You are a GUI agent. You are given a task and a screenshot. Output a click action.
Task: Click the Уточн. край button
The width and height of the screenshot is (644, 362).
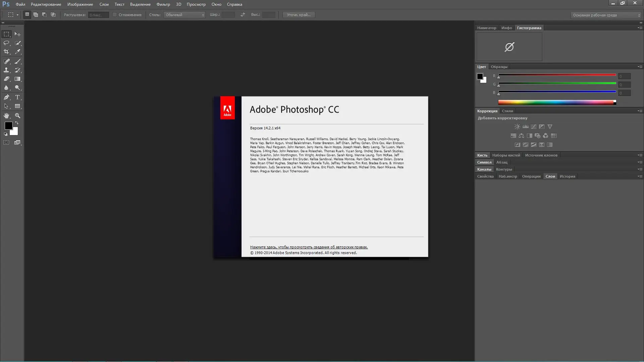(299, 15)
